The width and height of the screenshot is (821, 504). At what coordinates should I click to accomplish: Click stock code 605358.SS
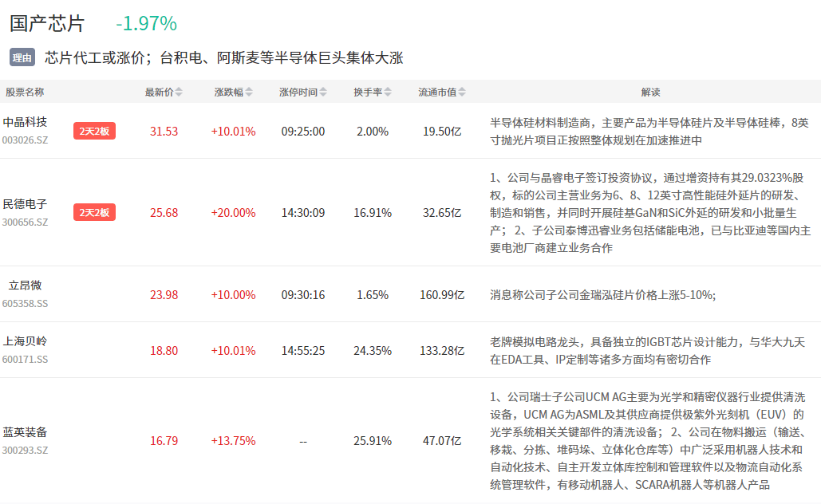(25, 304)
